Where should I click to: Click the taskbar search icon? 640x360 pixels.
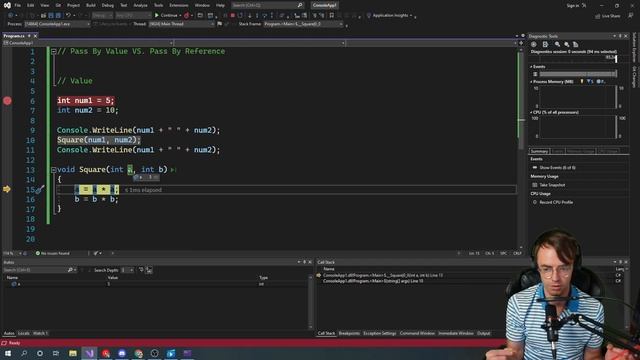click(x=24, y=353)
